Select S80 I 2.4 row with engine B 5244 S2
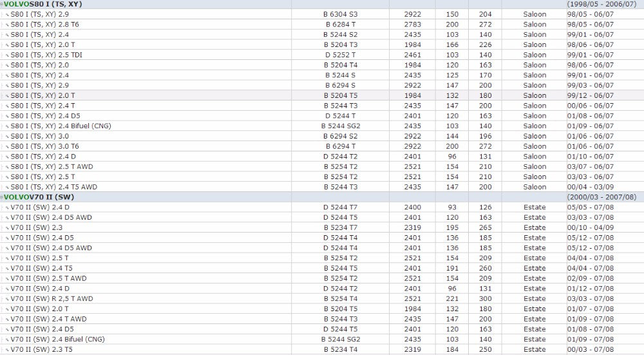Screen dimensions: 644x355 322,35
